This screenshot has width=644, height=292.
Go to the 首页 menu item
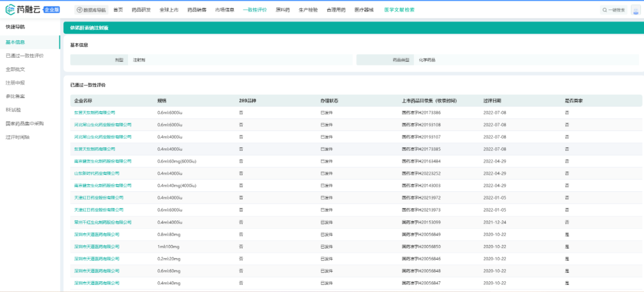pos(118,10)
